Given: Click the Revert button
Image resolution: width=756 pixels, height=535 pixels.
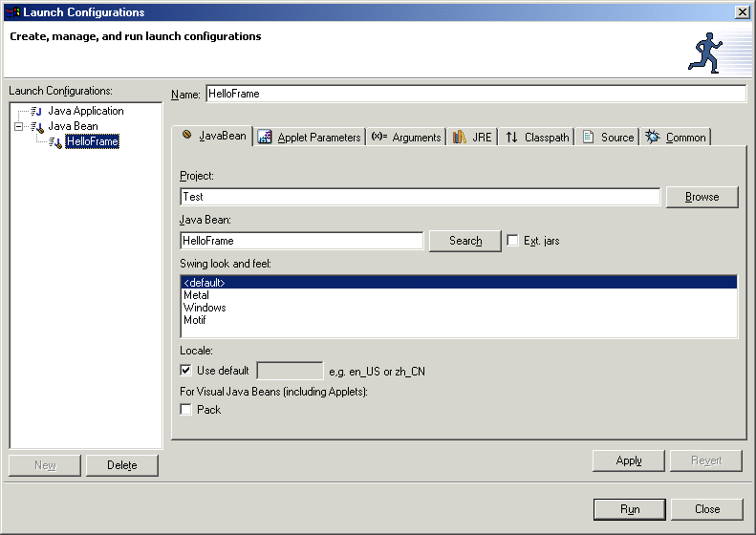Looking at the screenshot, I should click(706, 460).
